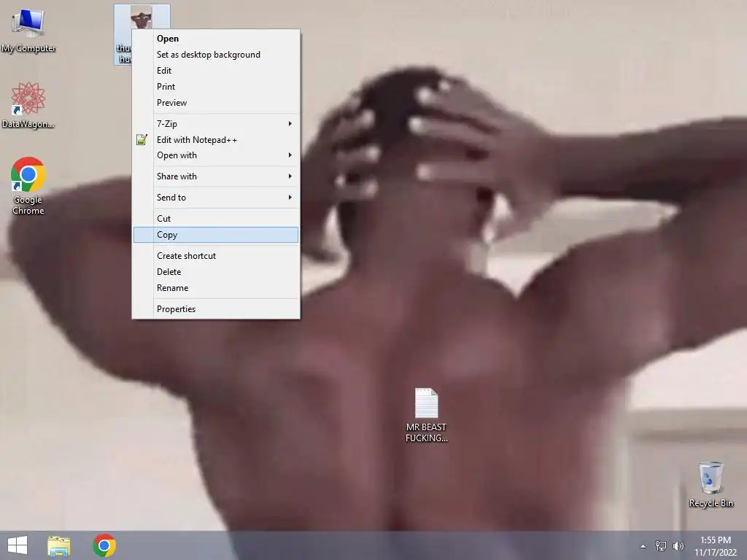Choose Edit with Notepad++
The image size is (747, 560).
point(216,140)
